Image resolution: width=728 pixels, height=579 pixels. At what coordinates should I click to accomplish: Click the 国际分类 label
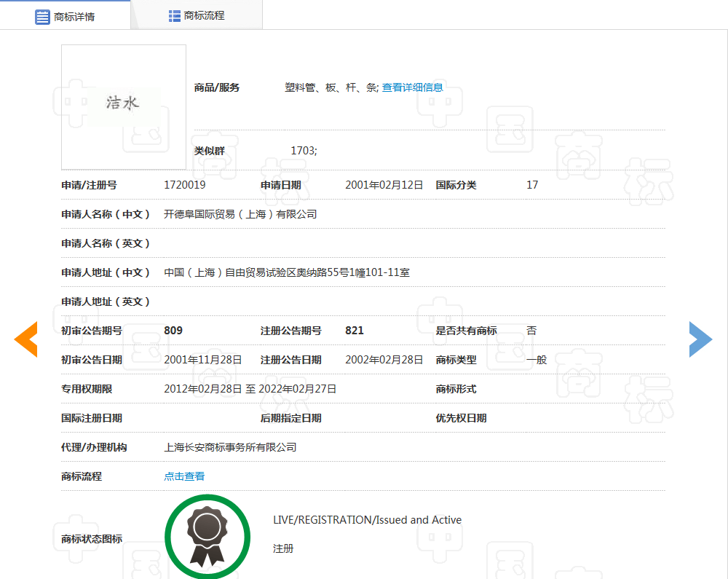coord(456,185)
